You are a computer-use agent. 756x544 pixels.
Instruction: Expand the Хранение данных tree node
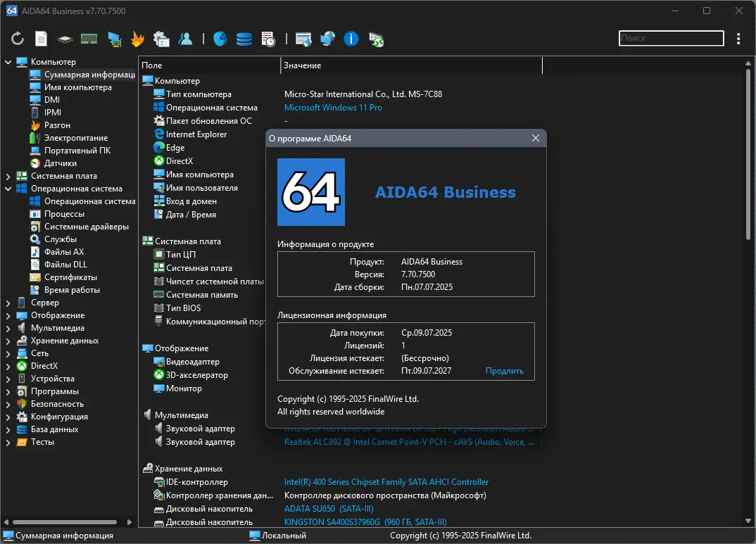[x=8, y=341]
